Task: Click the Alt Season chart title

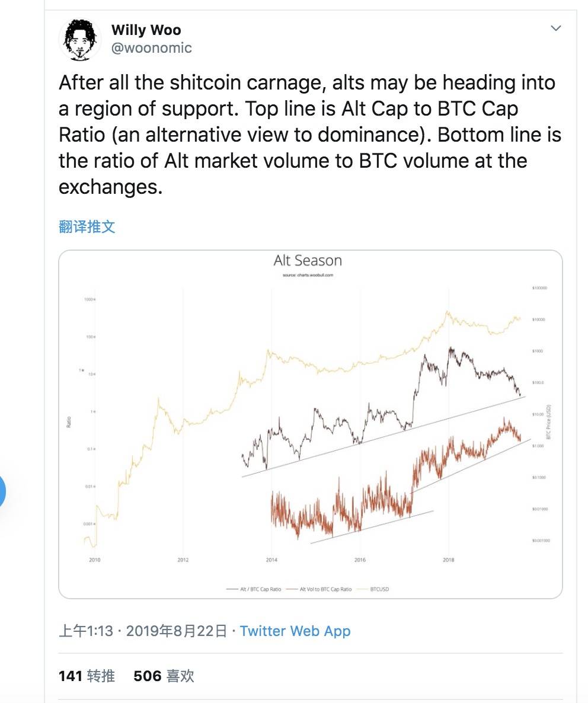Action: (308, 260)
